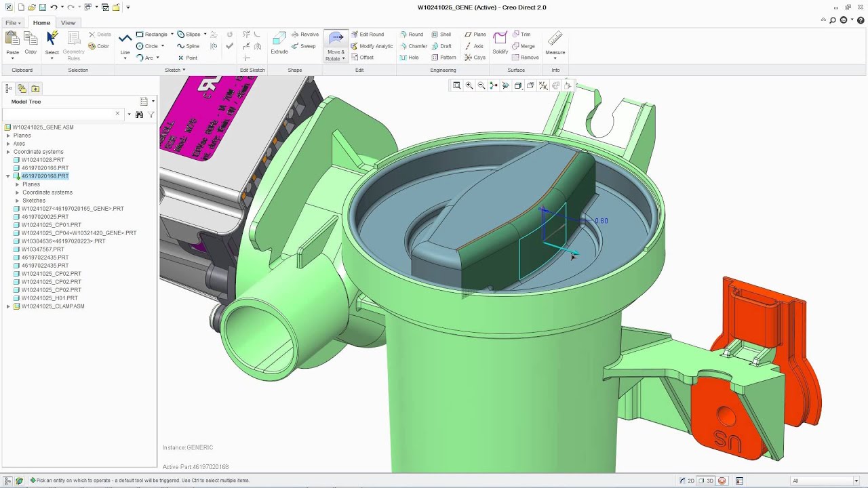
Task: Open the Ellipse tool dropdown arrow
Action: 205,35
